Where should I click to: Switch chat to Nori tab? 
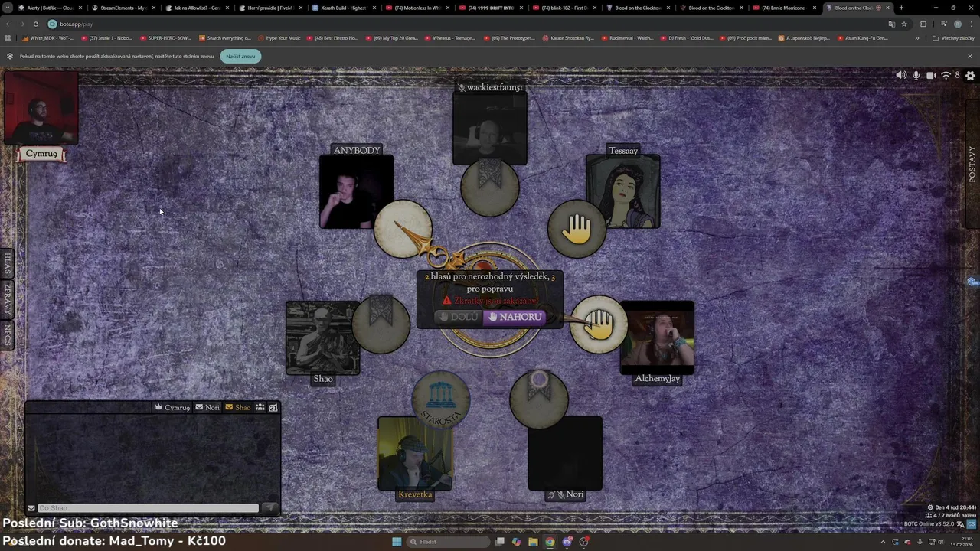point(207,407)
